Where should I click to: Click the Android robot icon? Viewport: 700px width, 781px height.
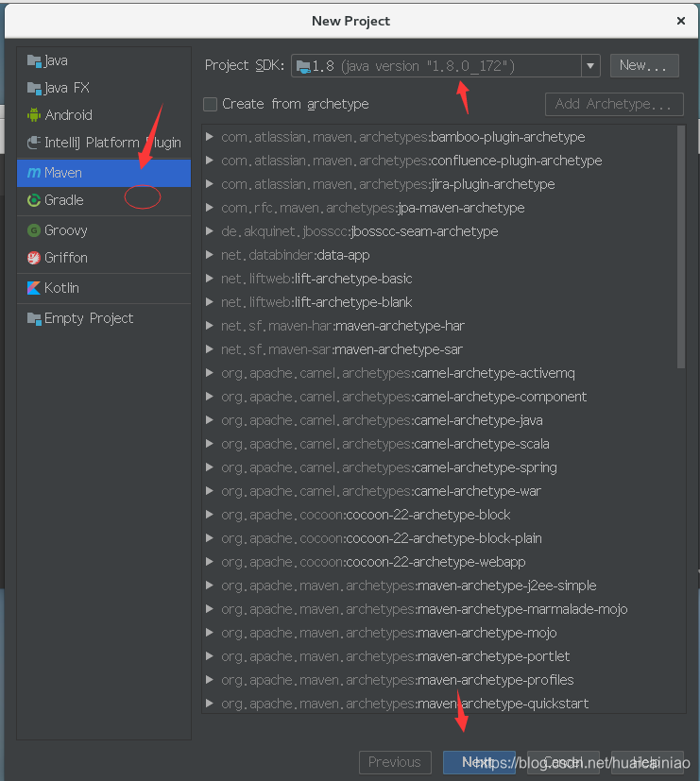click(x=34, y=115)
